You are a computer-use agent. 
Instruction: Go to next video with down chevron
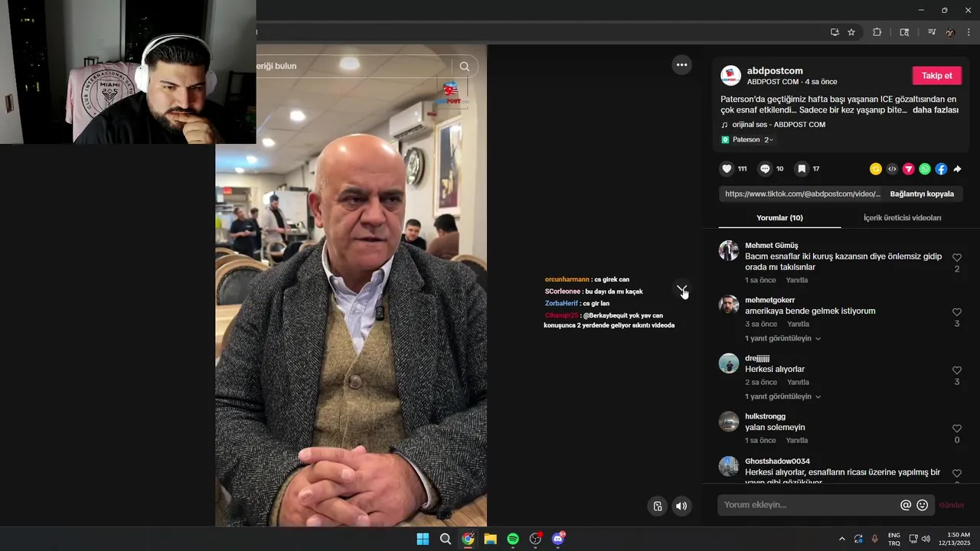coord(681,289)
